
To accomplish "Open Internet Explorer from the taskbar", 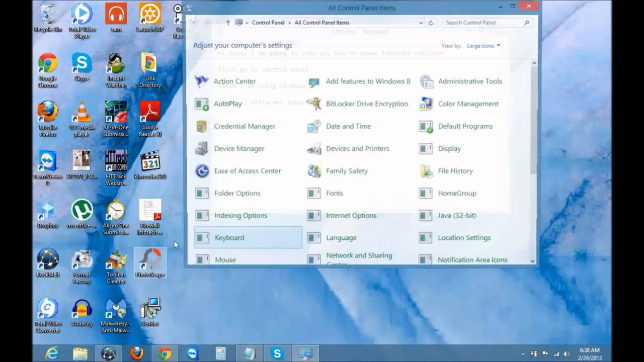I will pos(52,354).
